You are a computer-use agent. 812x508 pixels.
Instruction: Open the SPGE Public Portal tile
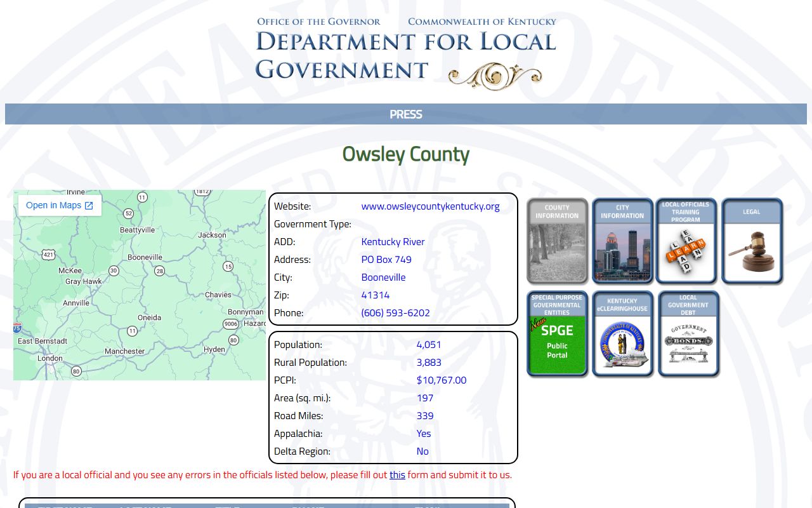pyautogui.click(x=557, y=334)
